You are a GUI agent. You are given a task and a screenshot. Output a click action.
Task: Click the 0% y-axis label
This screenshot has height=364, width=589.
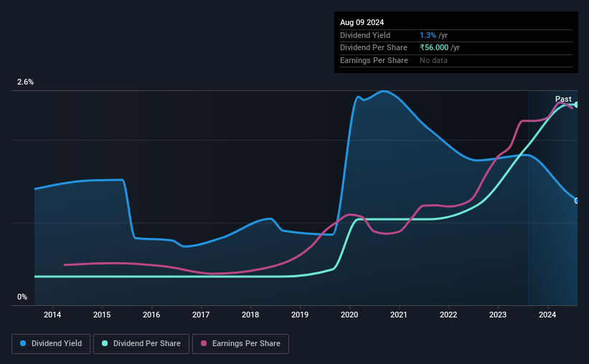22,297
